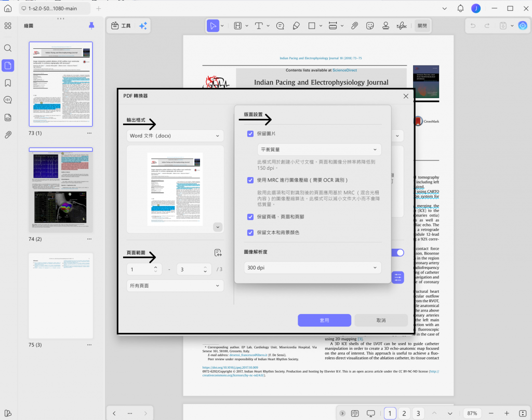
Task: Switch to the 1-s2.0-S0...1080-main tab
Action: [55, 8]
